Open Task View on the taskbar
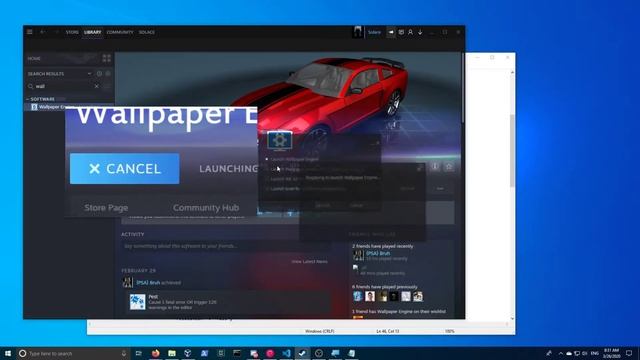 click(138, 353)
